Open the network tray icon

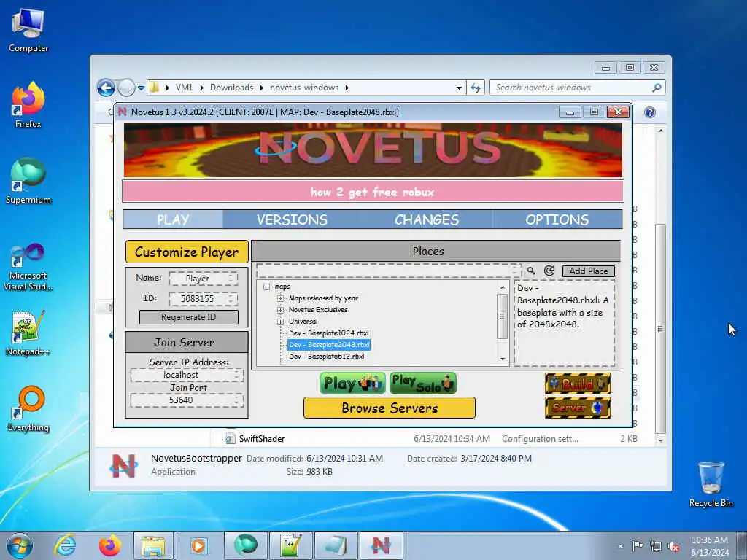656,547
